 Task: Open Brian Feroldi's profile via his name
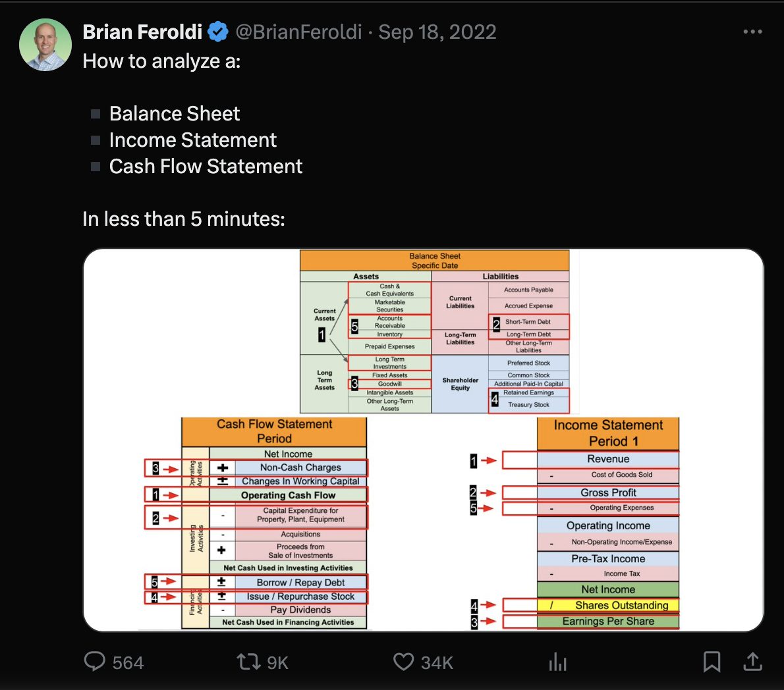tap(142, 31)
